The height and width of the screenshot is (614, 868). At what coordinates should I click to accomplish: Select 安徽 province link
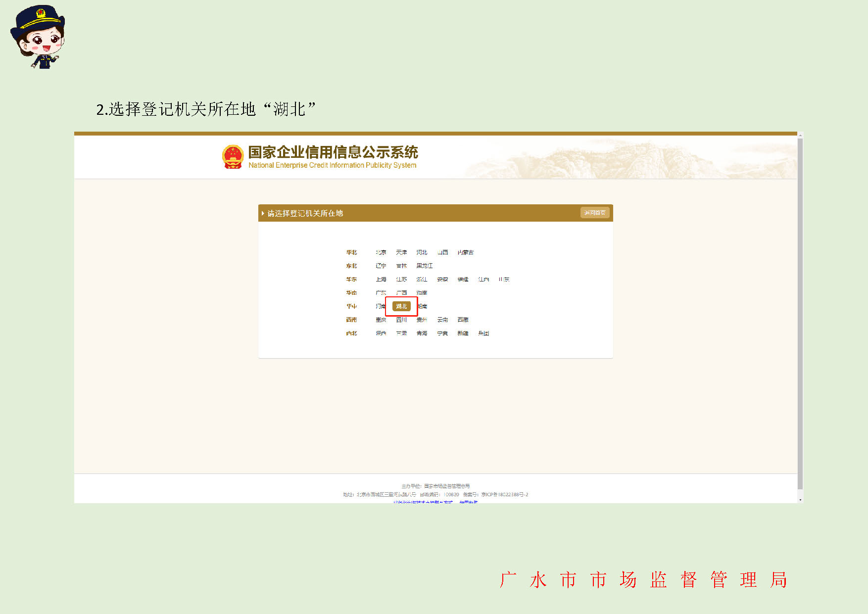click(x=442, y=280)
